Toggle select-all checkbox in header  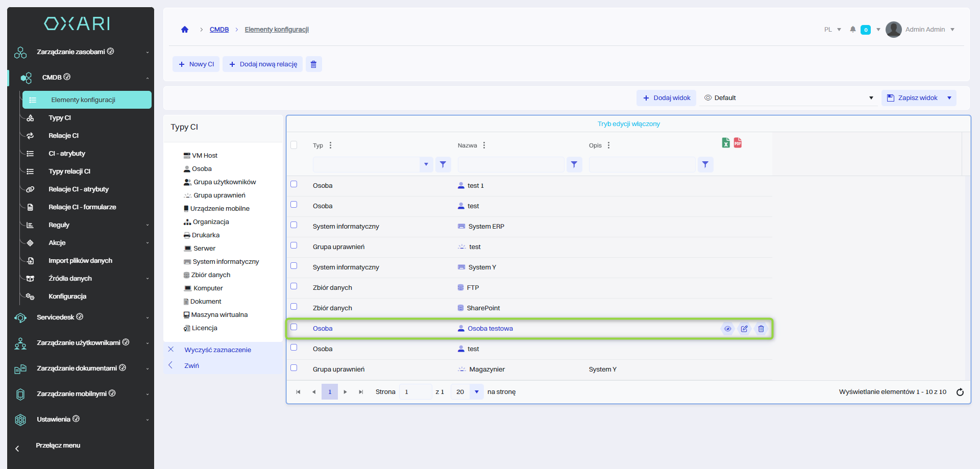(x=294, y=145)
